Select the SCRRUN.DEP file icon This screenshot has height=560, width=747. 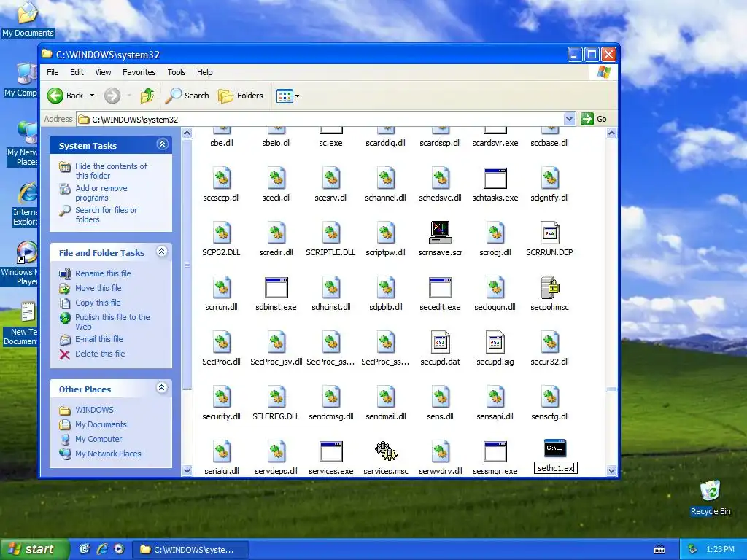click(550, 233)
